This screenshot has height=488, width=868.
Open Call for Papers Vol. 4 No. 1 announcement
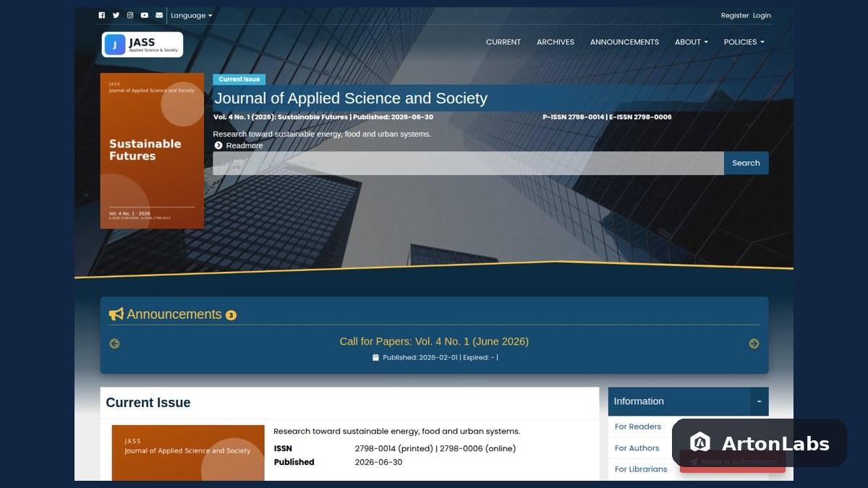point(434,341)
